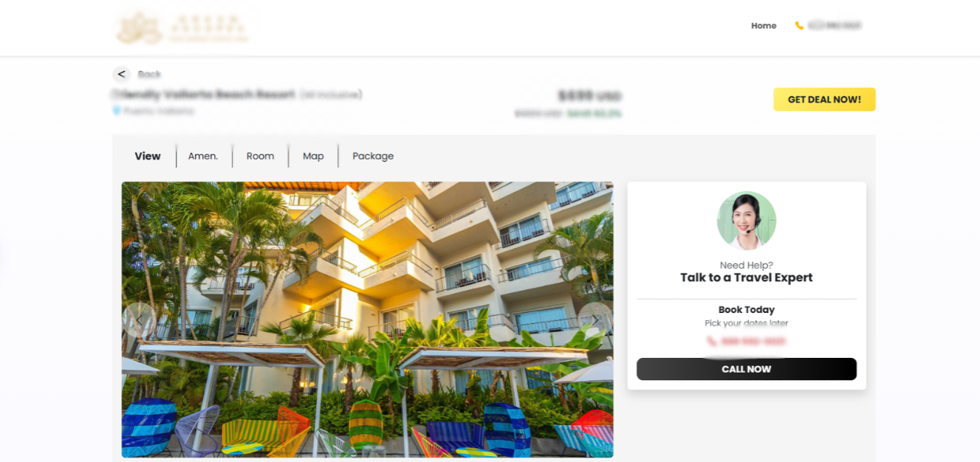Show next photo with right carousel arrow
The width and height of the screenshot is (980, 462).
596,320
